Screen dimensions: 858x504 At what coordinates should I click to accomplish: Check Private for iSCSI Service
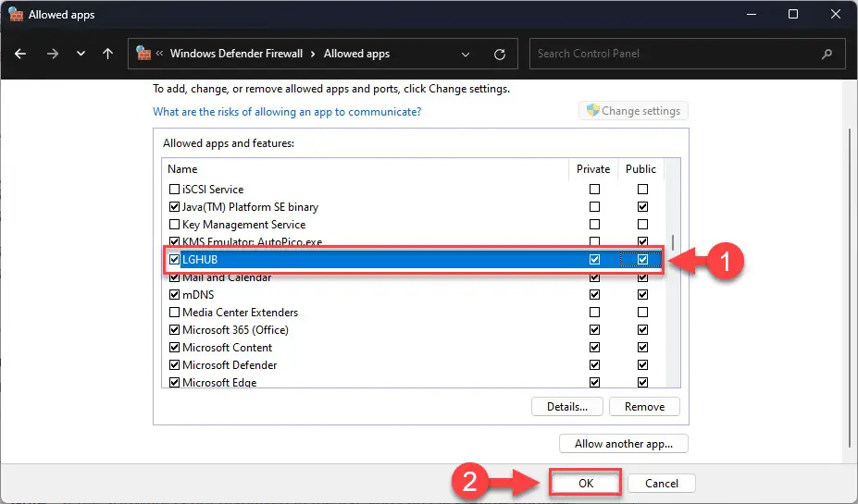594,190
